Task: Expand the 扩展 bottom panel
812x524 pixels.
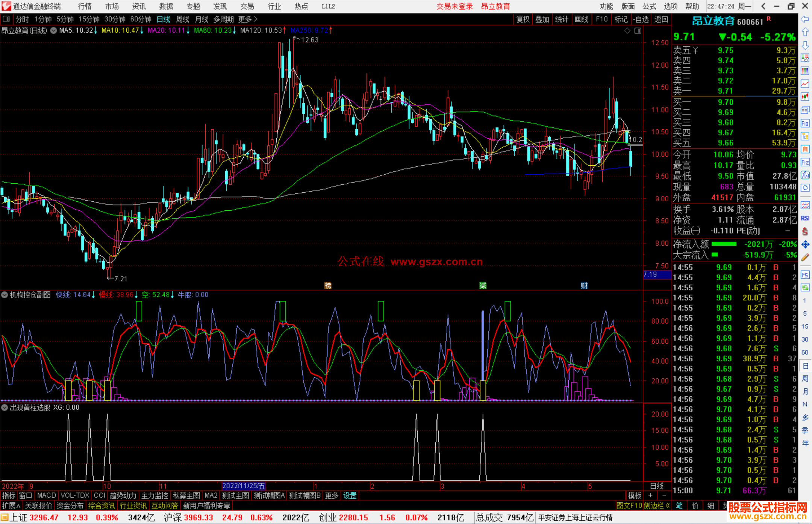Action: 11,506
